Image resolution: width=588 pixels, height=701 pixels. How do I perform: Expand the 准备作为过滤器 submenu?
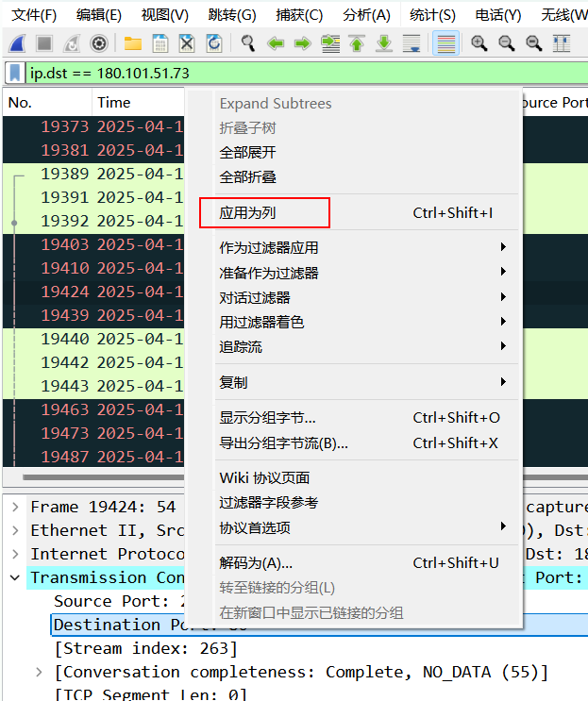[x=366, y=273]
